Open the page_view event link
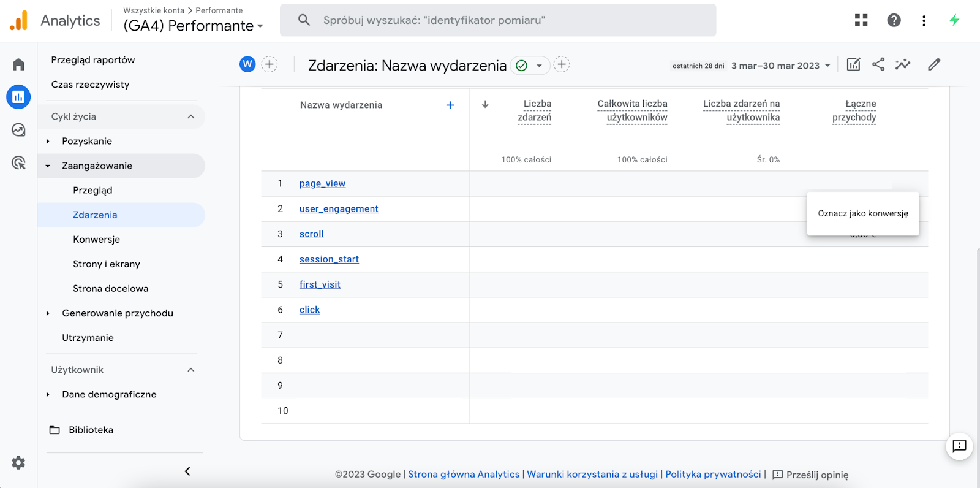The height and width of the screenshot is (488, 980). click(322, 183)
